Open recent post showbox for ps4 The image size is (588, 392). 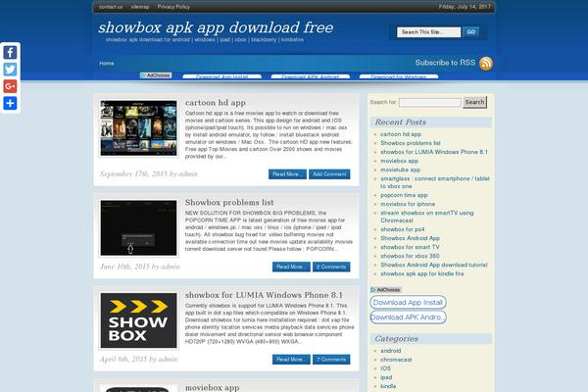[x=403, y=229]
